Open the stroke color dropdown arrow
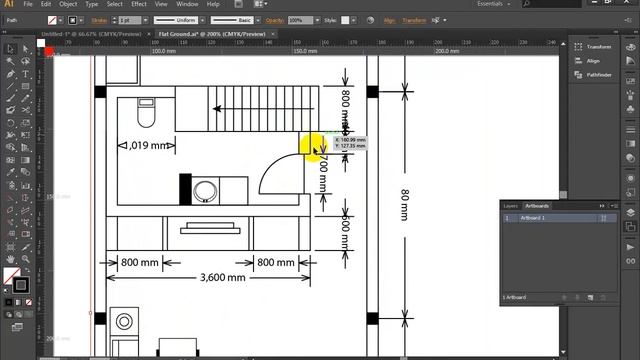 (81, 20)
